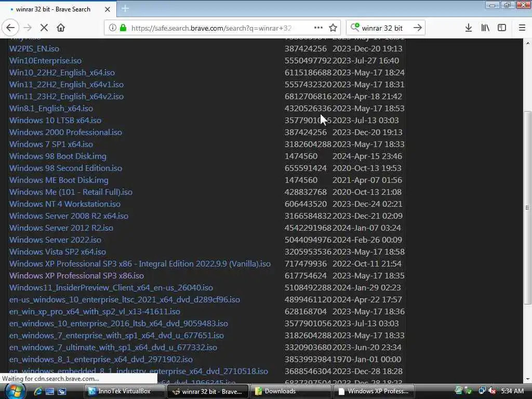532x399 pixels.
Task: Open the Firefox home page
Action: pos(61,28)
